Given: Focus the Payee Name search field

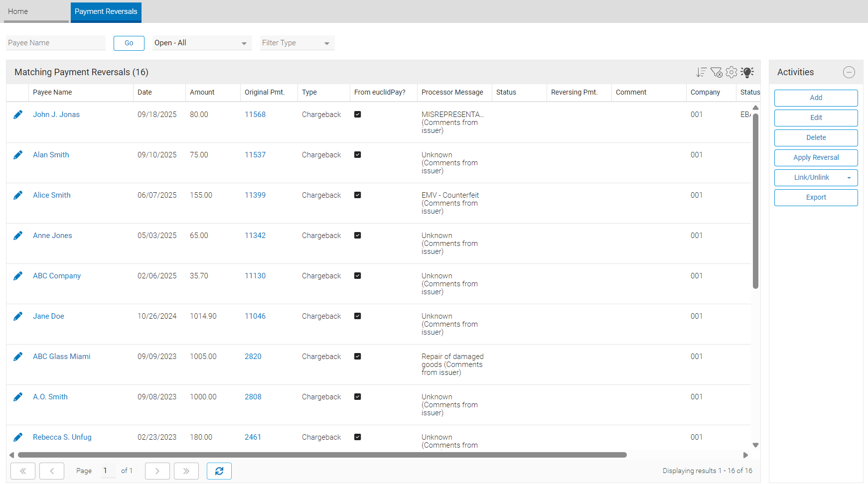Looking at the screenshot, I should 56,43.
